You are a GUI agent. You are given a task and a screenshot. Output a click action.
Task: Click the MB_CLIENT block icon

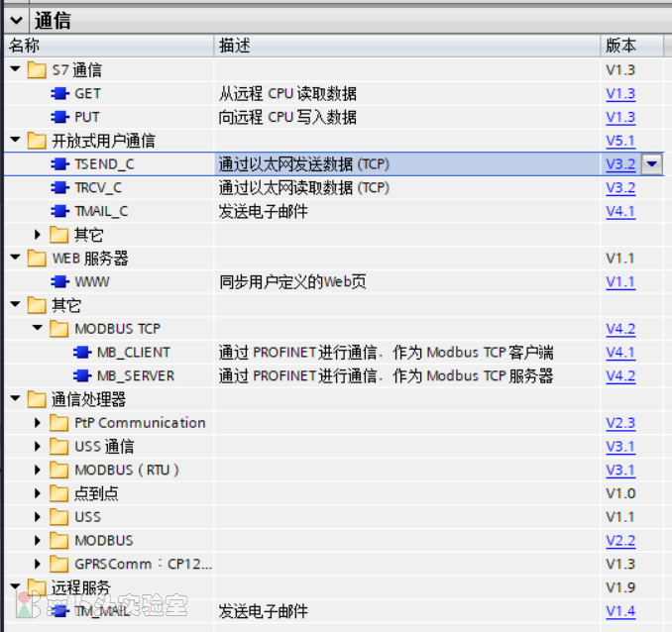tap(82, 353)
